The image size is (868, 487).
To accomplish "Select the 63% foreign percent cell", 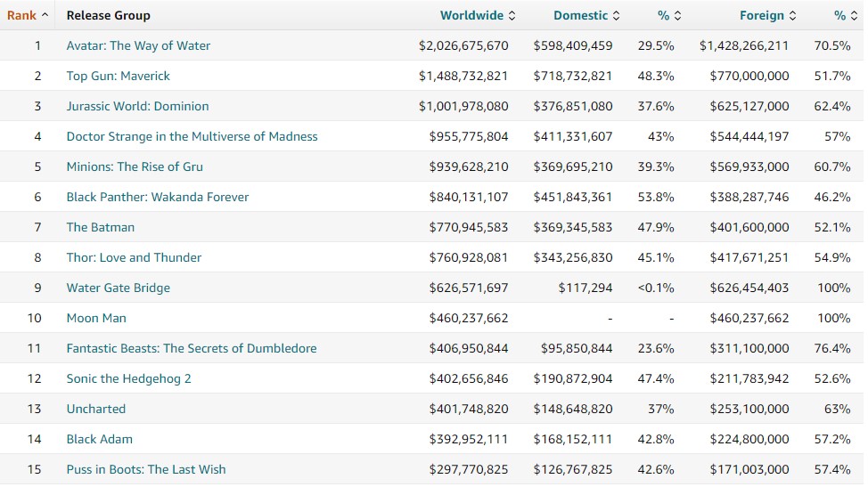I will [x=837, y=409].
